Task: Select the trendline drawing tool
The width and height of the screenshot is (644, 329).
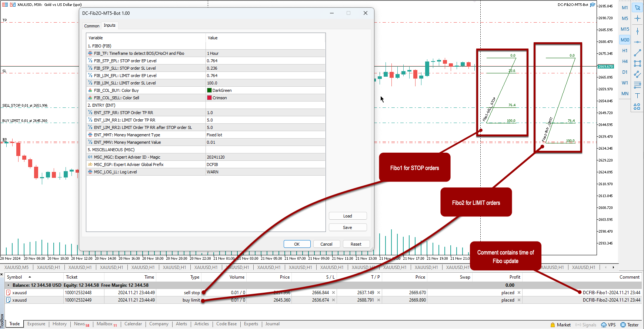Action: (637, 53)
